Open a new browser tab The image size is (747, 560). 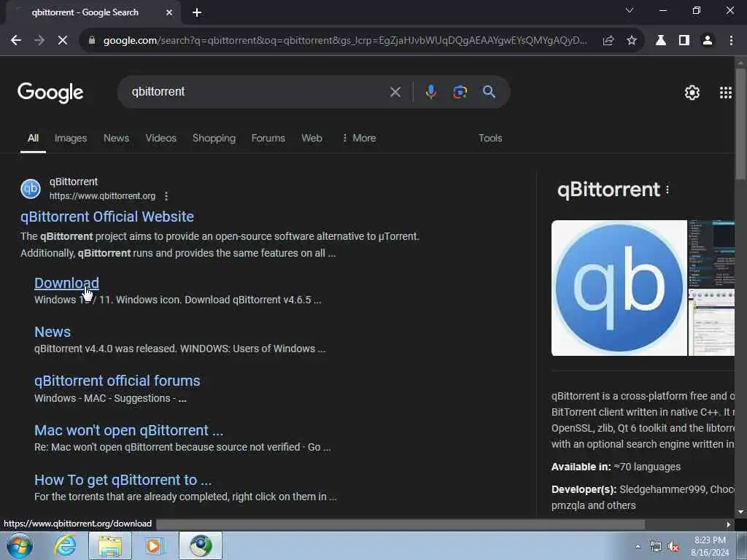(197, 12)
